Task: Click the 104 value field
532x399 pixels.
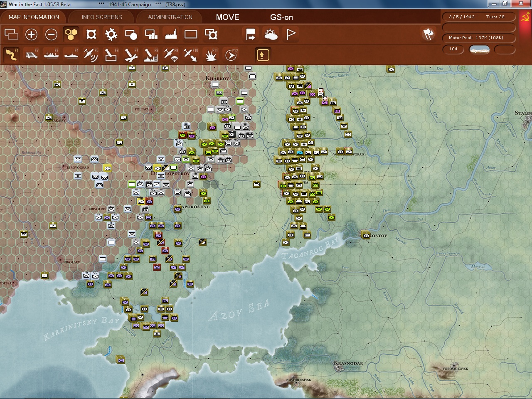Action: coord(453,49)
